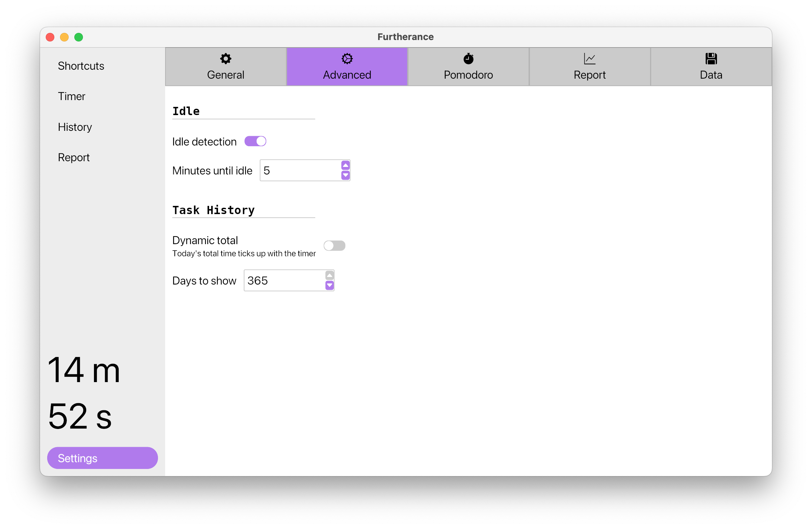Switch to the General settings tab
Screen dimensions: 812x529
[226, 66]
